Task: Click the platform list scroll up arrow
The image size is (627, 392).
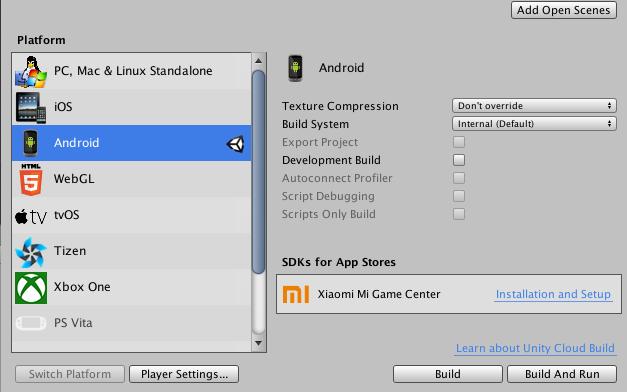Action: pos(258,61)
